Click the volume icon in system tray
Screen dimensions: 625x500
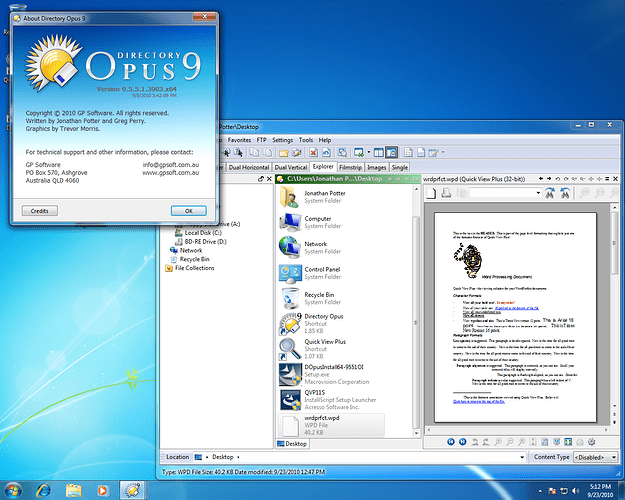tap(576, 490)
